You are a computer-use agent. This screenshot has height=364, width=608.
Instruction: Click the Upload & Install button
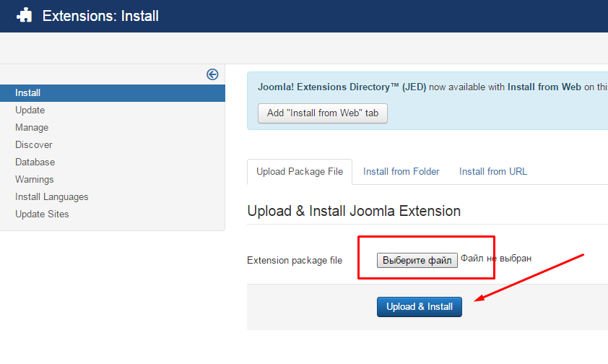point(419,307)
